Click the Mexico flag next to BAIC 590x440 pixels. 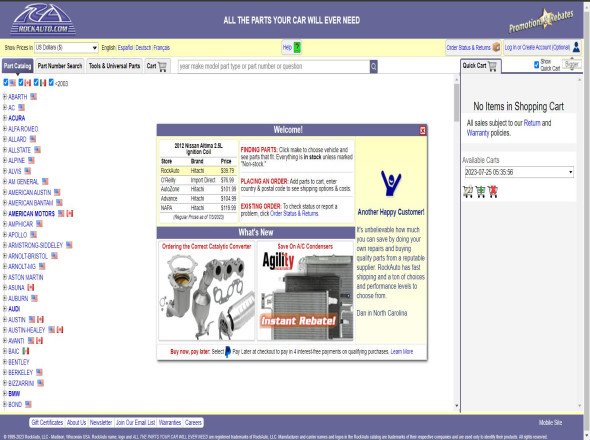pyautogui.click(x=26, y=351)
